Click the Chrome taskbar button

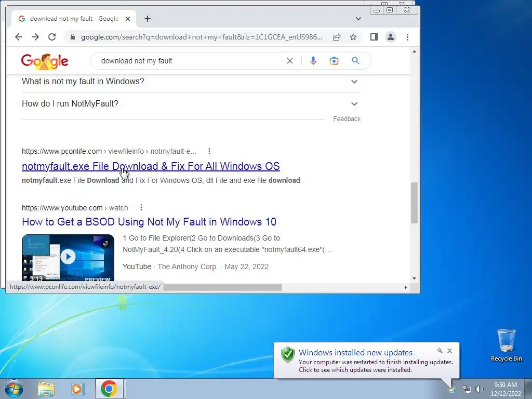[109, 389]
